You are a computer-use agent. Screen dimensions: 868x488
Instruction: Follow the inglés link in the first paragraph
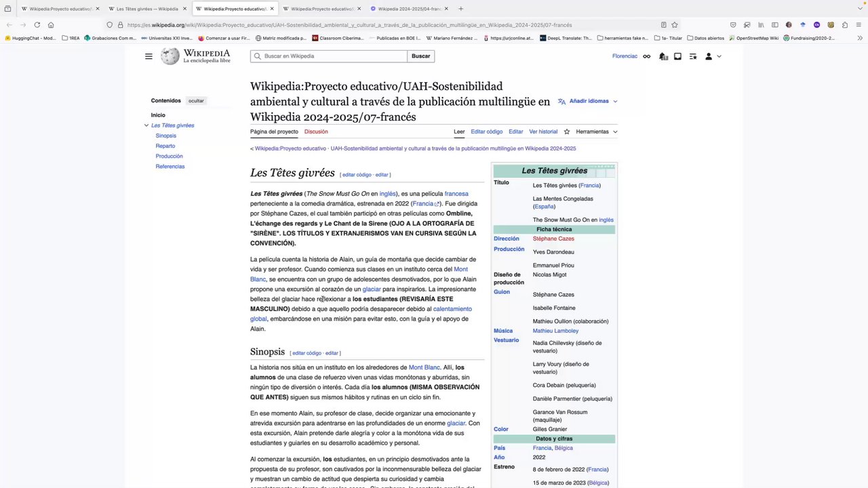(x=387, y=194)
